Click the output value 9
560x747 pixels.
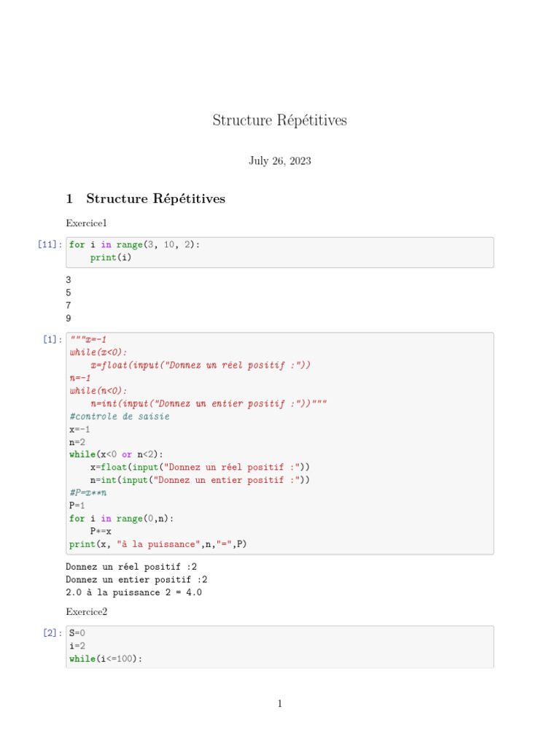(69, 319)
